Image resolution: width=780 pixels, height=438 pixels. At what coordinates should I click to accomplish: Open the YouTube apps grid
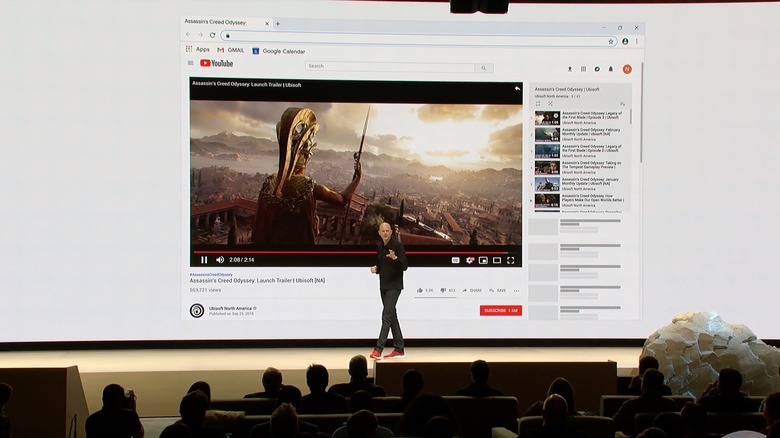point(584,69)
